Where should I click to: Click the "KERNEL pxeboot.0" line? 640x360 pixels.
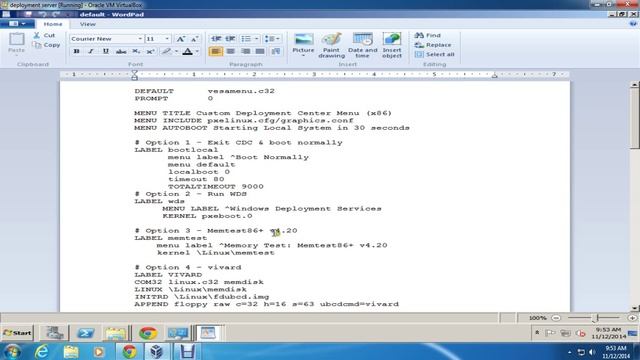pos(207,216)
